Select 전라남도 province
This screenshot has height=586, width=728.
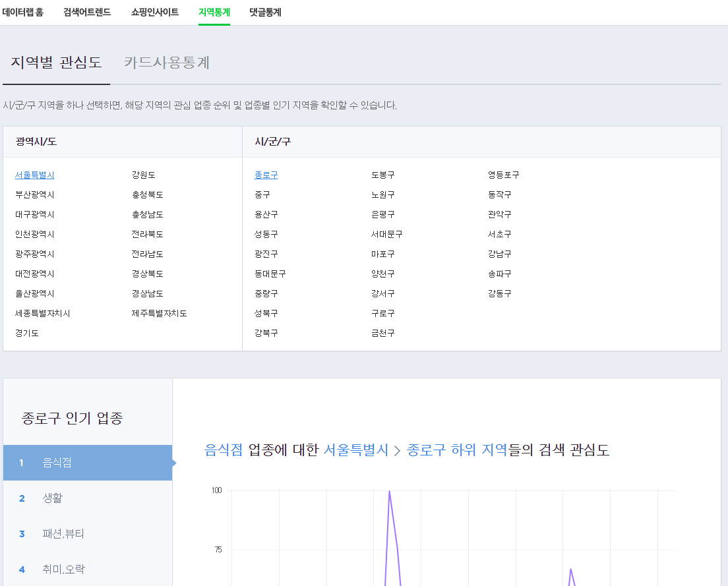coord(147,254)
